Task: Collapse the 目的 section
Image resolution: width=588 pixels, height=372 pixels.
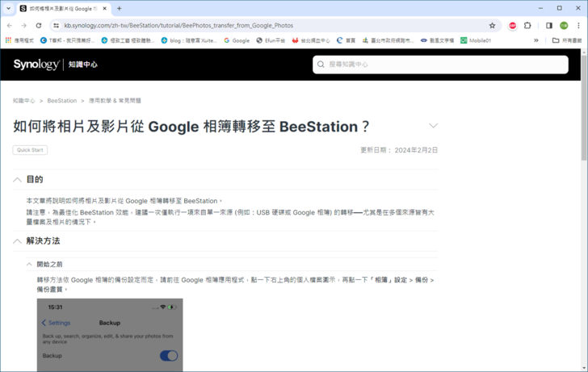Action: [x=17, y=180]
